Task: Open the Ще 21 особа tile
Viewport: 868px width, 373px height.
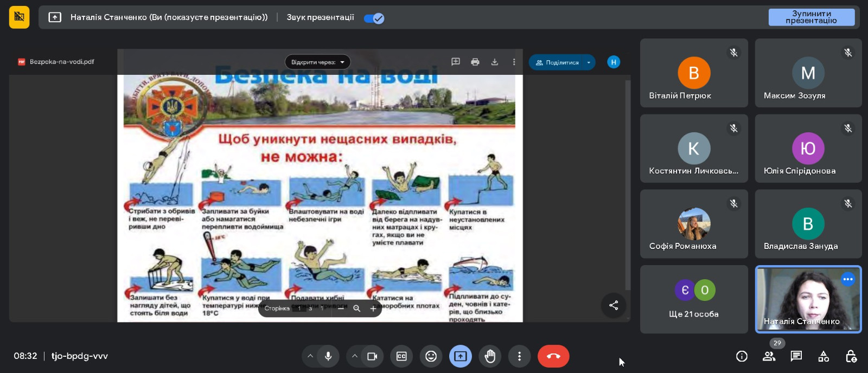Action: tap(694, 299)
